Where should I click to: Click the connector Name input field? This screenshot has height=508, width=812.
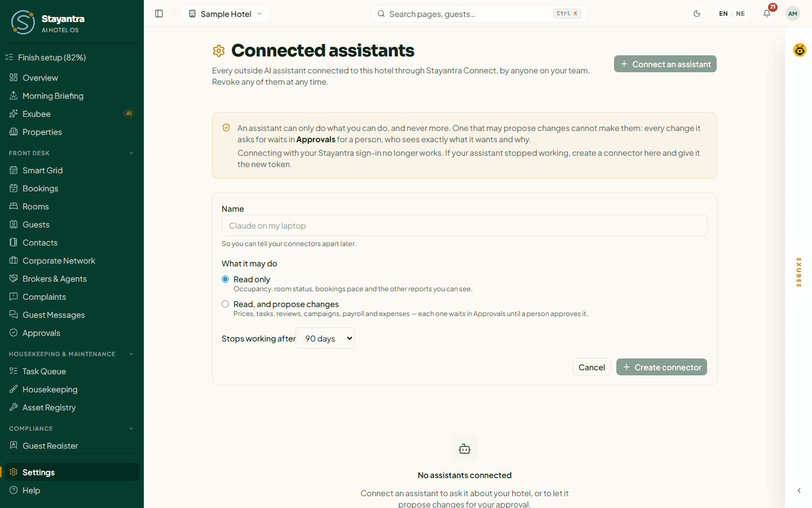(x=465, y=225)
